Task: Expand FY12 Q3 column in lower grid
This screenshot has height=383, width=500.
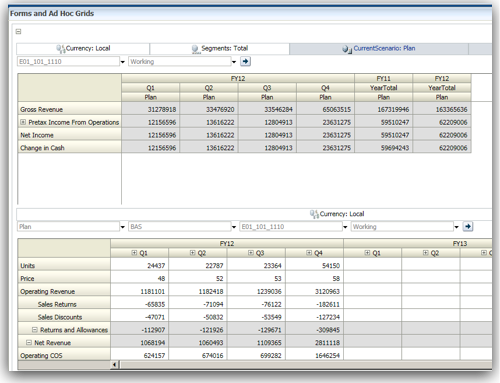Action: click(x=251, y=253)
